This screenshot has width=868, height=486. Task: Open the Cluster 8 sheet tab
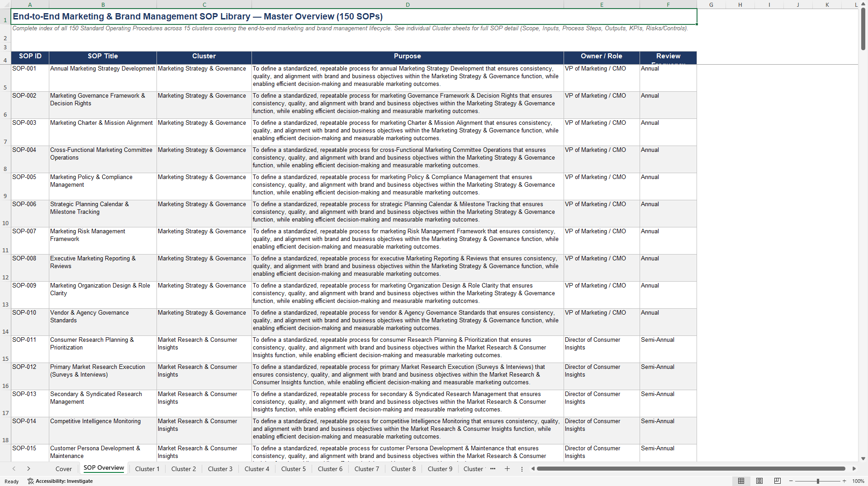click(x=403, y=469)
